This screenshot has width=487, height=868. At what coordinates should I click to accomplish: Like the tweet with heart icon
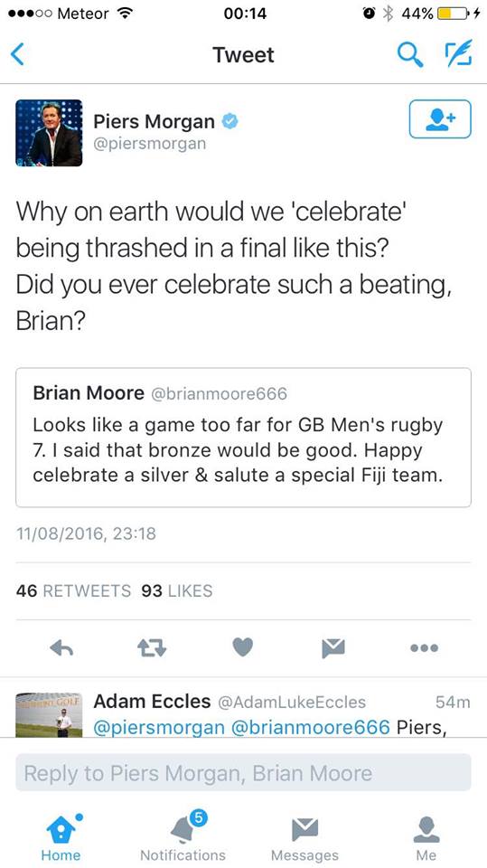tap(242, 647)
